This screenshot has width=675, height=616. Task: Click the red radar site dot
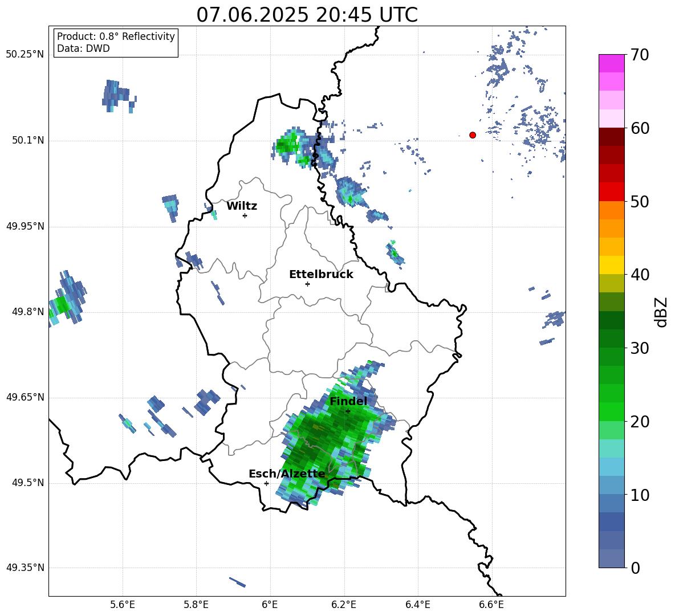pyautogui.click(x=473, y=135)
